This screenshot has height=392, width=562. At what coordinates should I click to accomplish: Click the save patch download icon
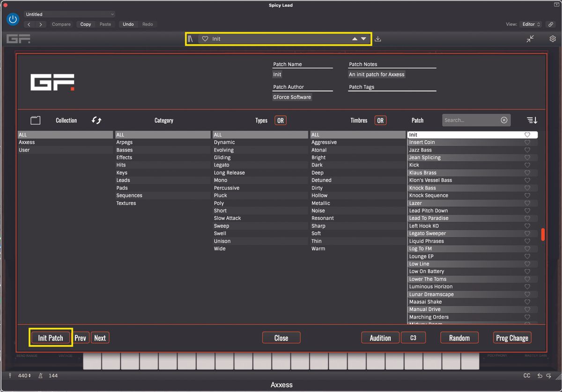tap(378, 38)
